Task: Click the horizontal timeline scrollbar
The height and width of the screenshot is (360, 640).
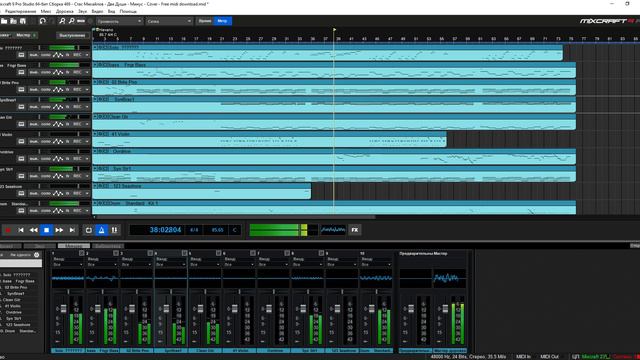Action: 235,217
